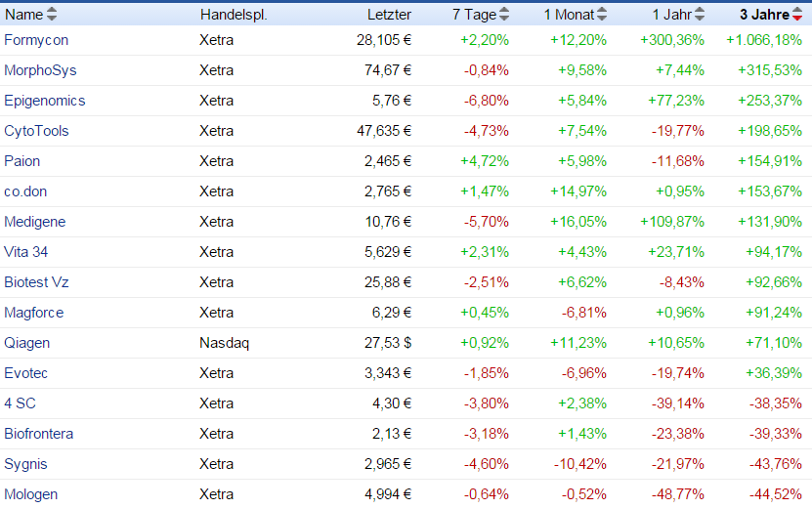Select the CytoTools stock name

tap(36, 131)
